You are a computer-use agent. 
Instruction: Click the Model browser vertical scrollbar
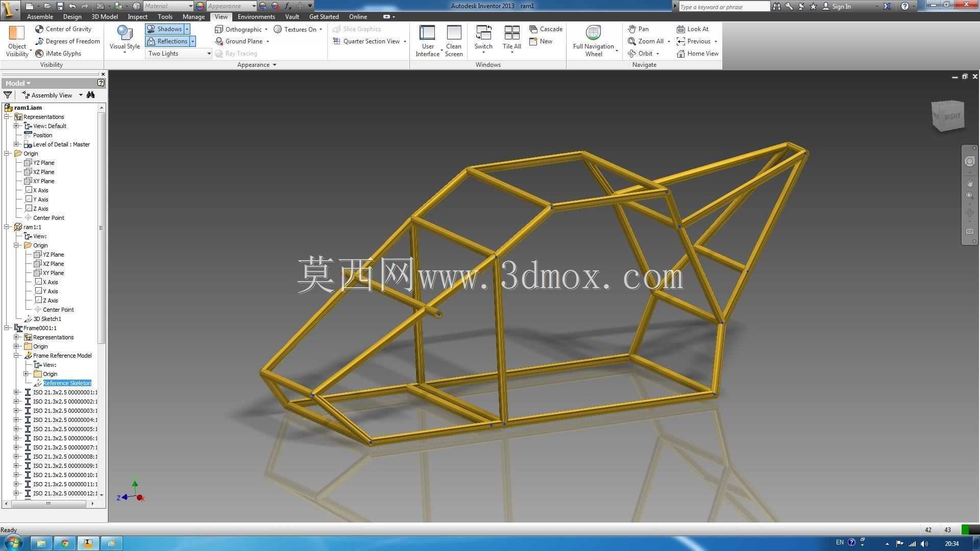101,227
